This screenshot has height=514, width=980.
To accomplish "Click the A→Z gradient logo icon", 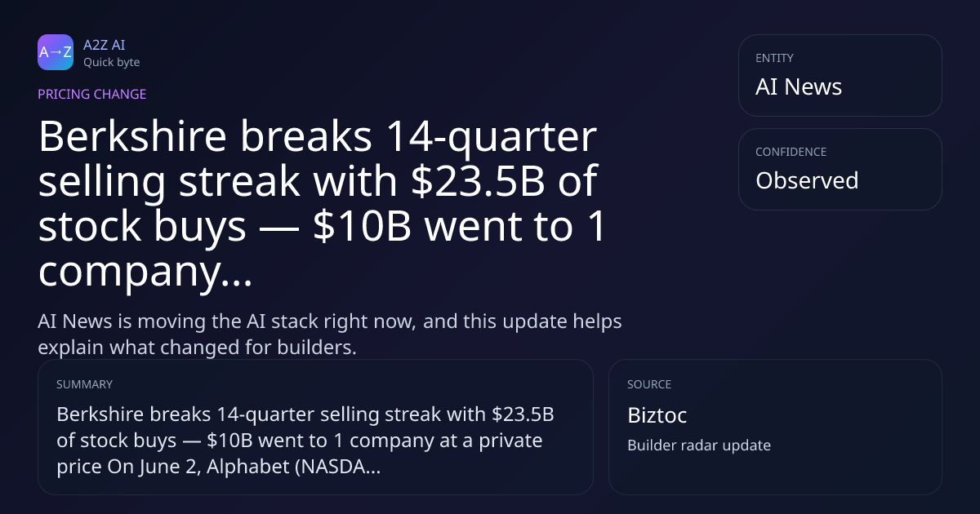I will (56, 52).
